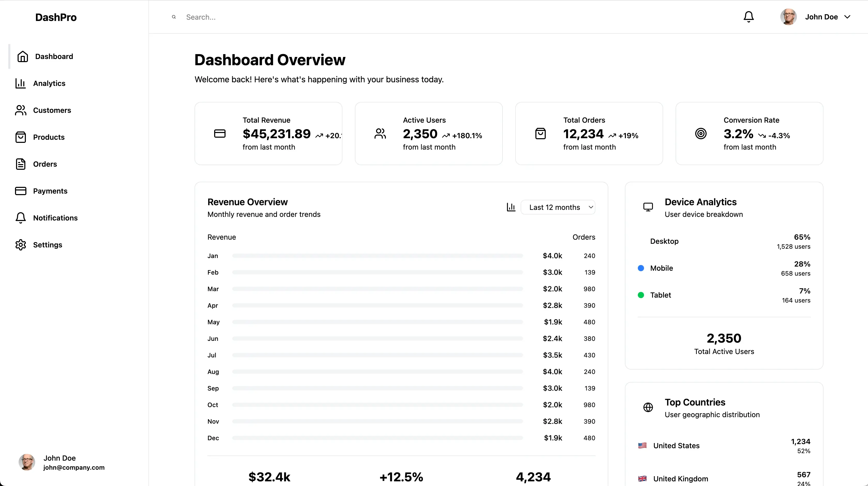This screenshot has height=486, width=868.
Task: Select the Analytics bar chart icon
Action: 20,83
